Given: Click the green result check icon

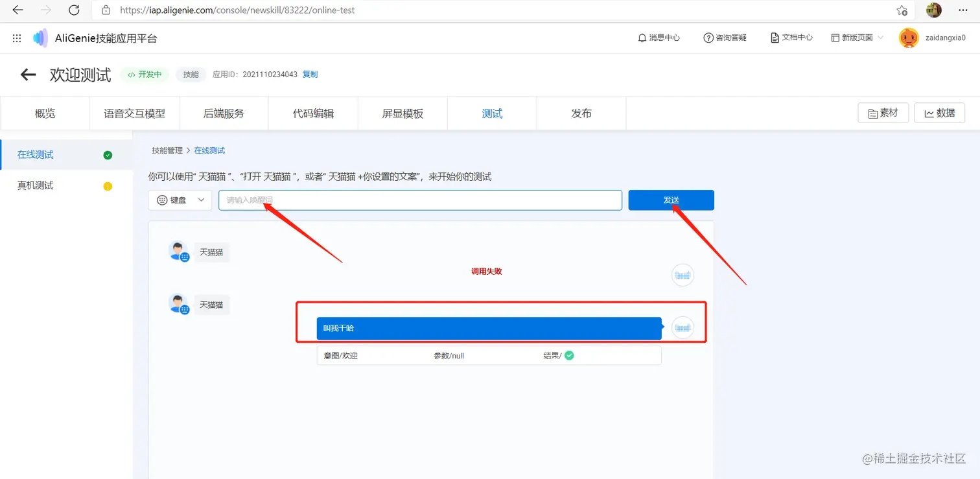Looking at the screenshot, I should (569, 355).
